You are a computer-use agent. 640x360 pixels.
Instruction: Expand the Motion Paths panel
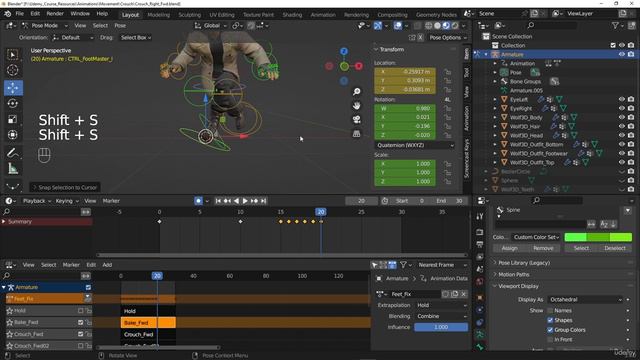(x=513, y=275)
